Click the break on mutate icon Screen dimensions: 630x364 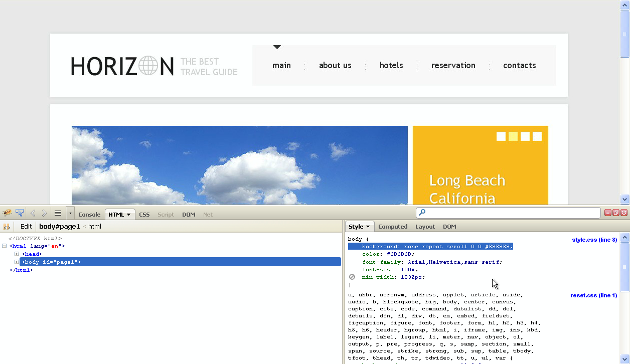(x=7, y=227)
